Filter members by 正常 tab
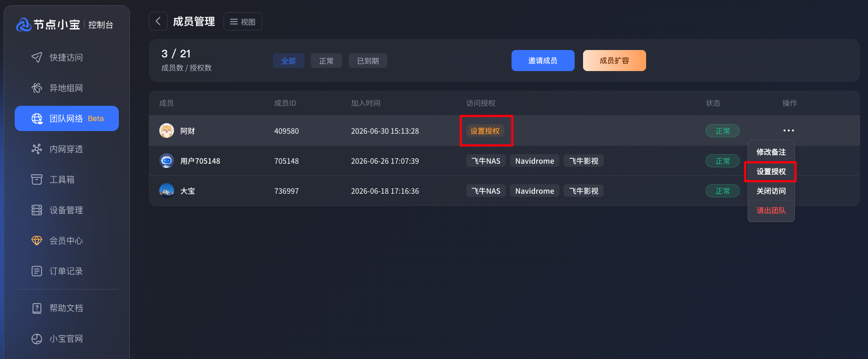 click(326, 61)
